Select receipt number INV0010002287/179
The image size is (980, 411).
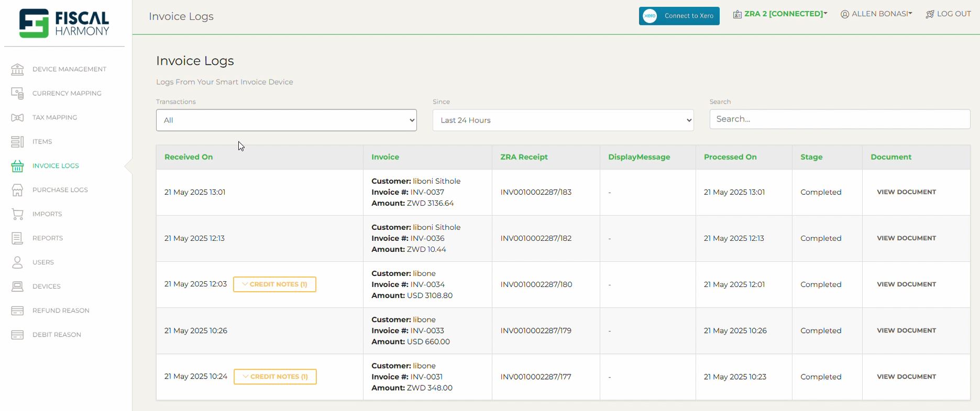(x=536, y=330)
